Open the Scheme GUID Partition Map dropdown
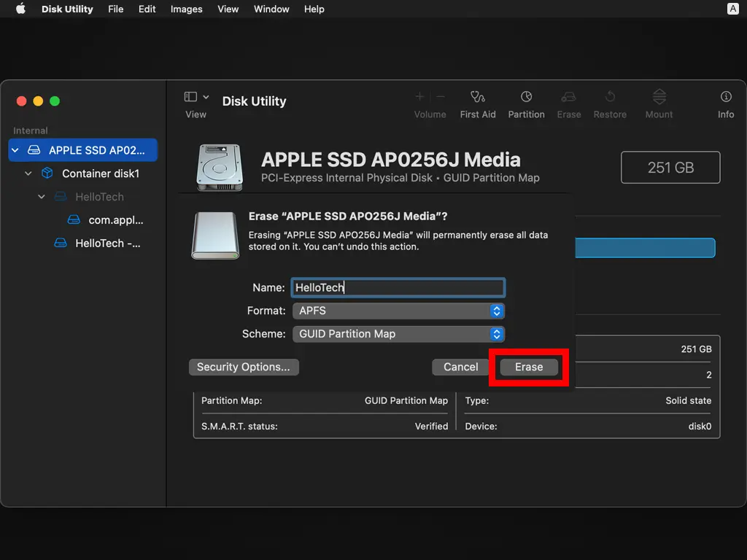The width and height of the screenshot is (747, 560). coord(398,334)
